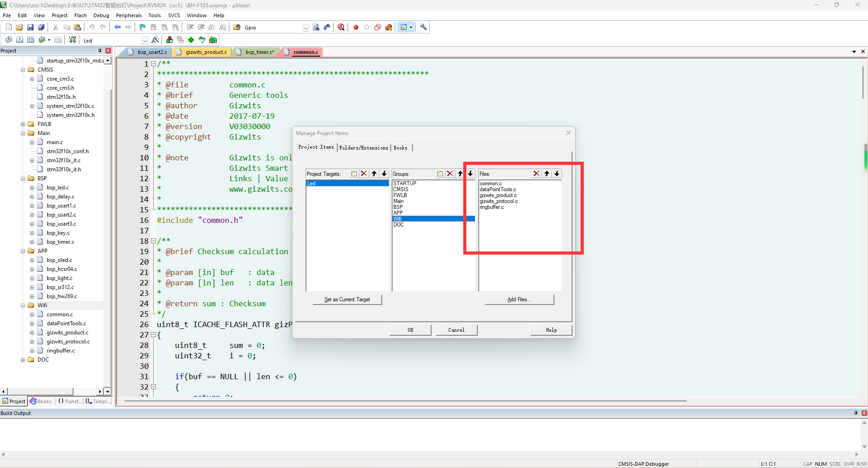The image size is (868, 468).
Task: Click the Download (LOAD) toolbar icon
Action: coord(73,40)
